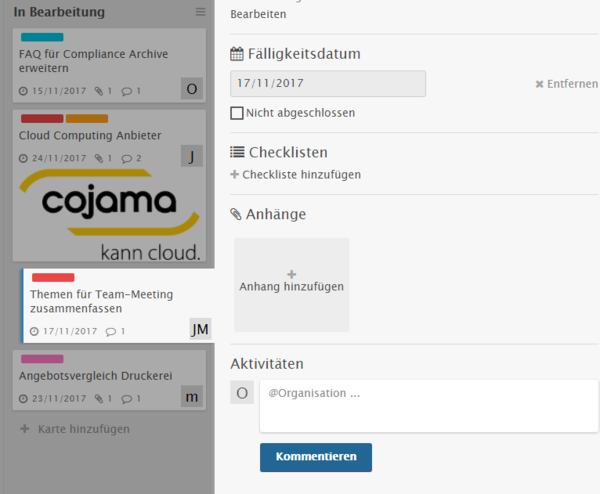600x494 pixels.
Task: Click the m avatar on Angebotsvergleich card
Action: pos(192,396)
